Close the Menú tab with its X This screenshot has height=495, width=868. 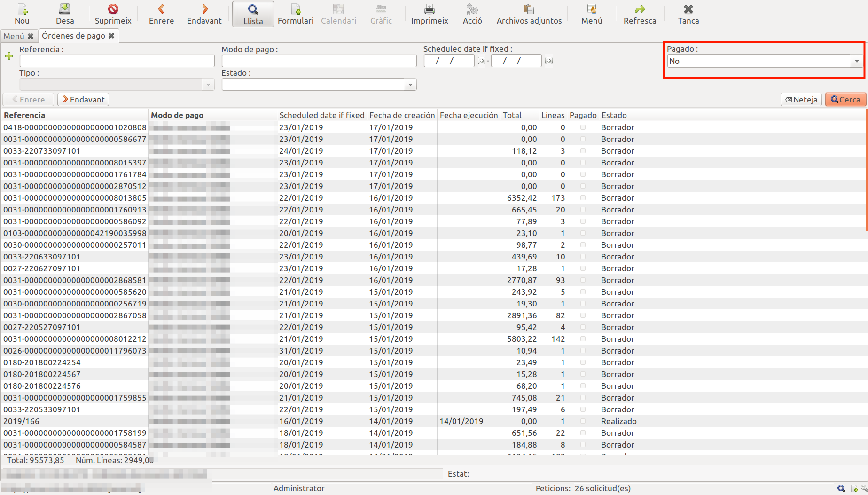pos(31,36)
